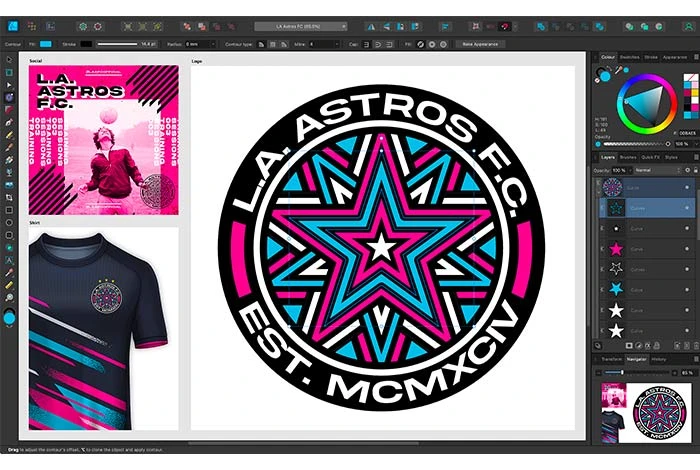700x470 pixels.
Task: Select the Move tool in tools panel
Action: click(x=9, y=59)
